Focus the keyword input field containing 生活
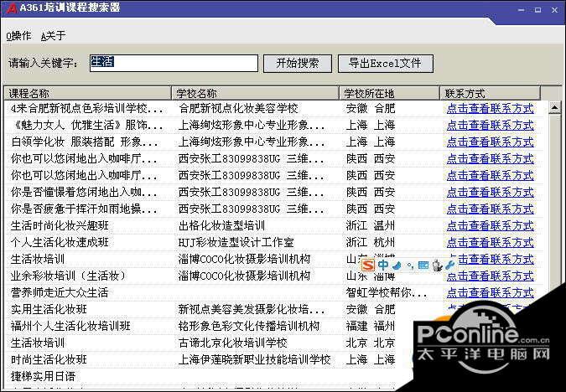 [174, 63]
